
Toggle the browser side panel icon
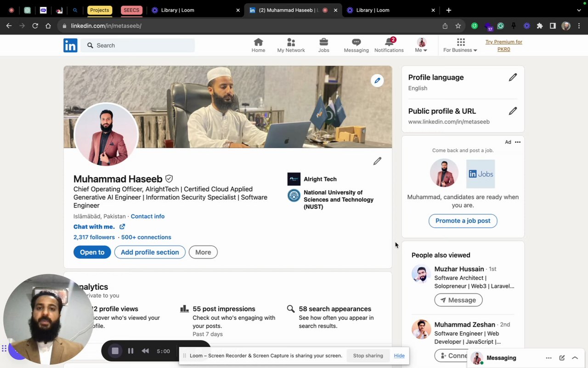(553, 26)
